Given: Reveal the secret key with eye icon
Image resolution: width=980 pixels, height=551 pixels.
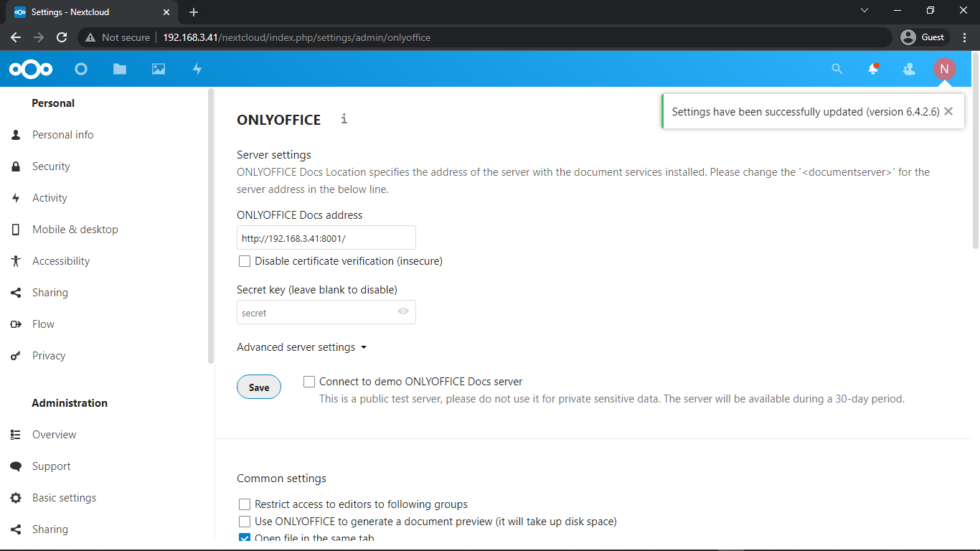Looking at the screenshot, I should (x=403, y=311).
